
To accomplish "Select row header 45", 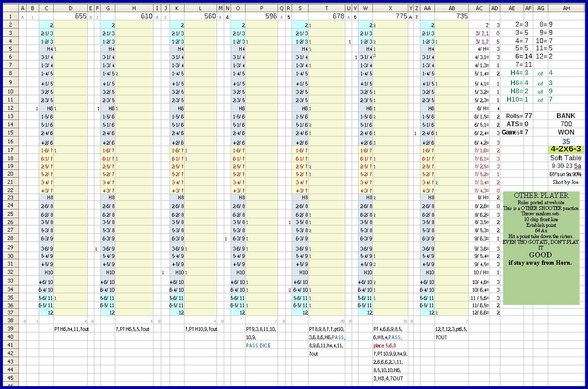I will point(10,378).
